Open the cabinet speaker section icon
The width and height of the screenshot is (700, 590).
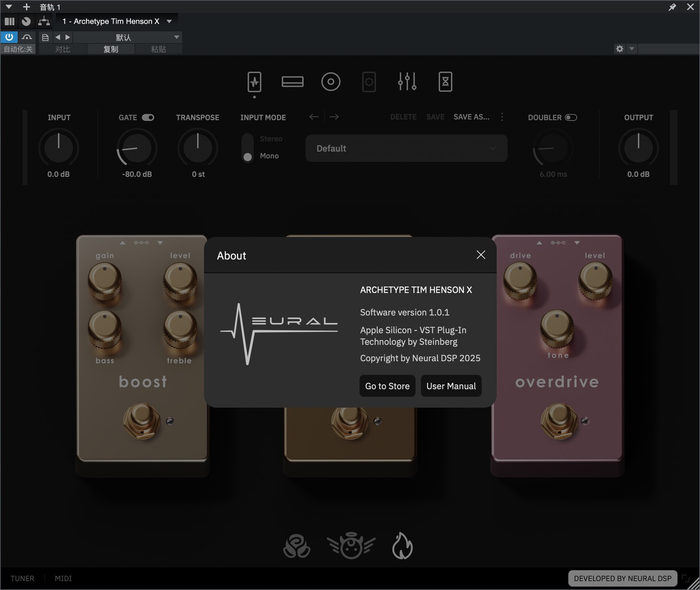tap(331, 82)
